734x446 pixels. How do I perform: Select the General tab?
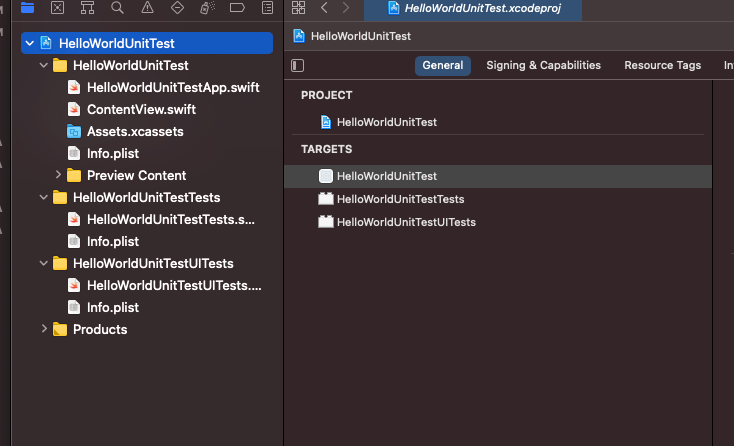tap(443, 65)
